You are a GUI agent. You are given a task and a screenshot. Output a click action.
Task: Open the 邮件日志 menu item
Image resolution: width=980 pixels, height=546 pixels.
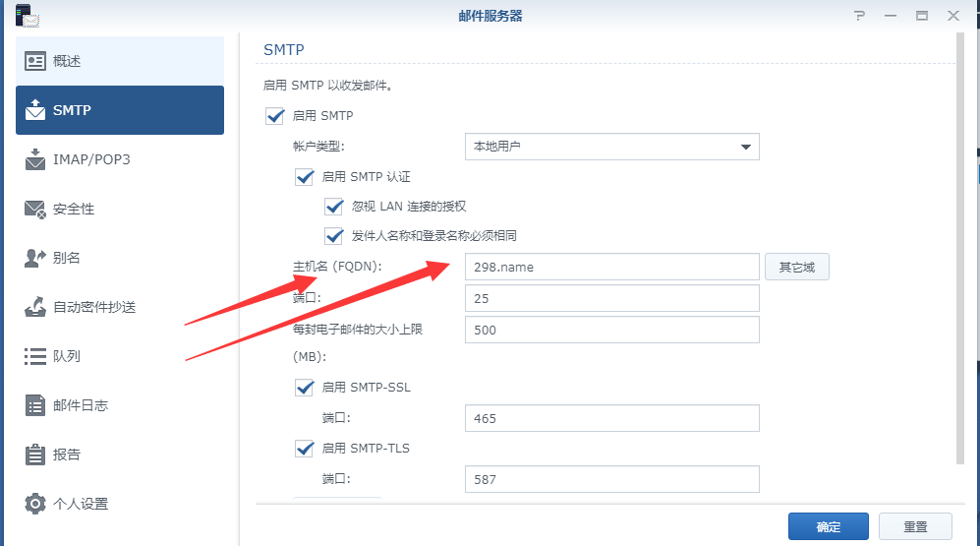click(81, 405)
